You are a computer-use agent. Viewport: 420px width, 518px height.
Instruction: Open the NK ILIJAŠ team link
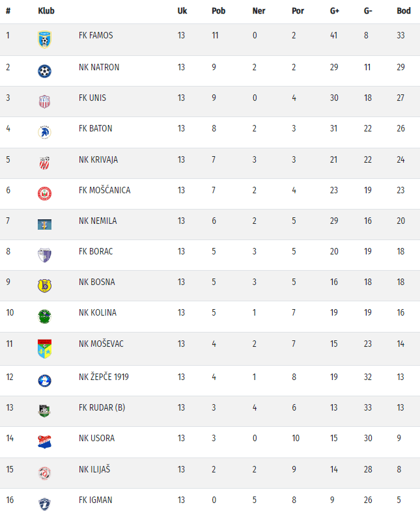[94, 469]
